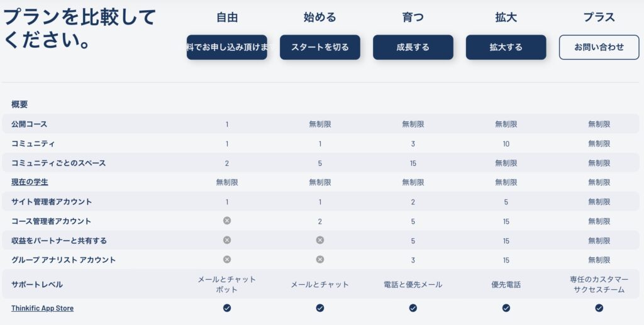Click App Store checkmark in 始める column
644x325 pixels.
coord(320,308)
